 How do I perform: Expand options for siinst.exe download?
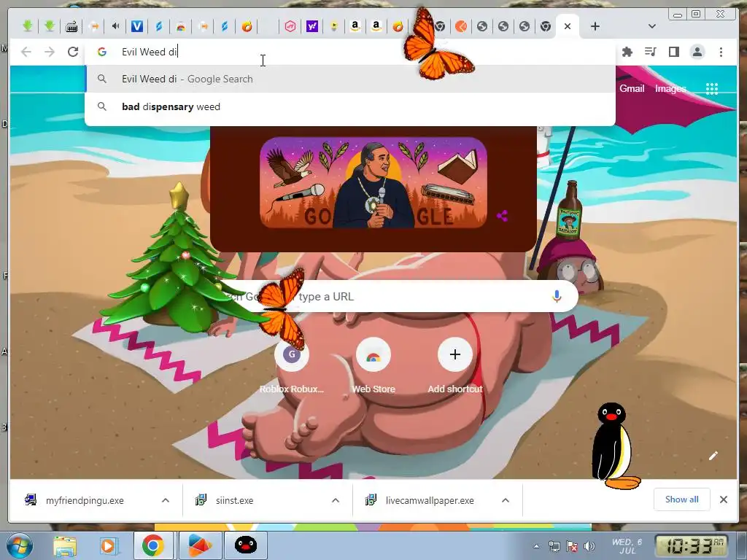click(x=336, y=500)
